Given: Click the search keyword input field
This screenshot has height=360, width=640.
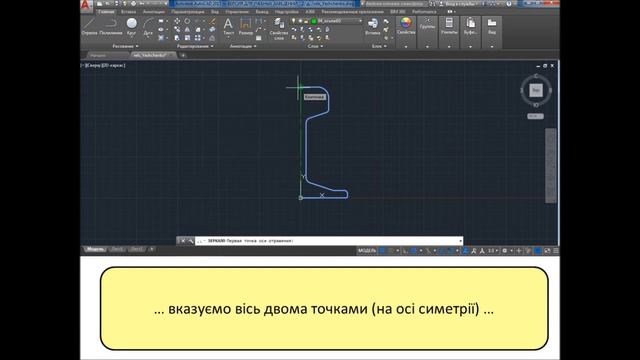Looking at the screenshot, I should pyautogui.click(x=394, y=4).
